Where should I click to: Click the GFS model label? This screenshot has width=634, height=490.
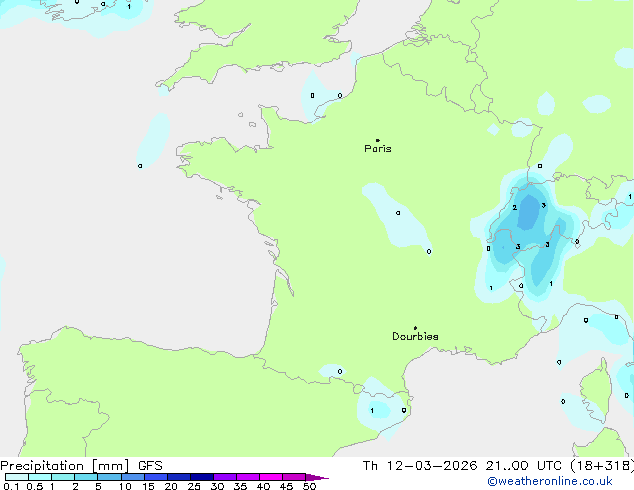[150, 466]
